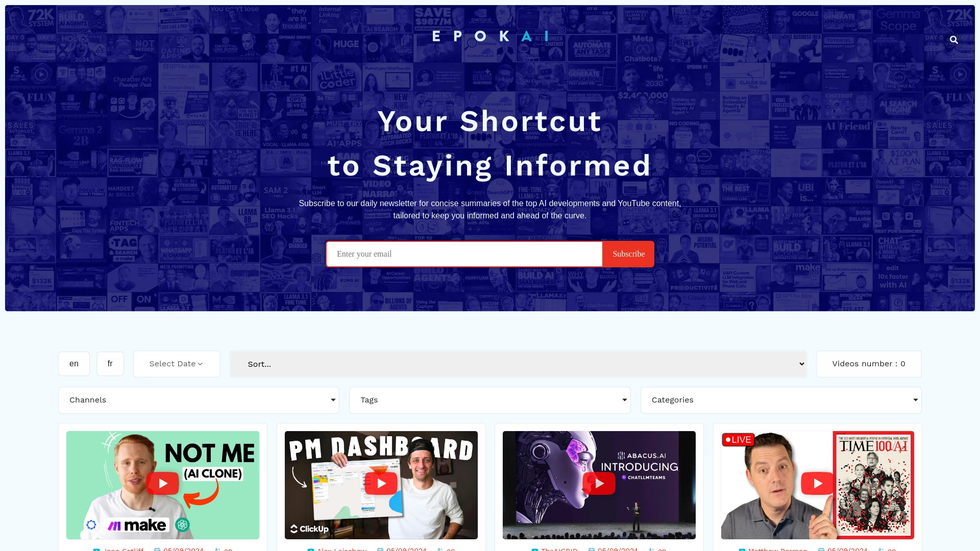The image size is (980, 551).
Task: Toggle the English language filter to 'en'
Action: (x=74, y=363)
